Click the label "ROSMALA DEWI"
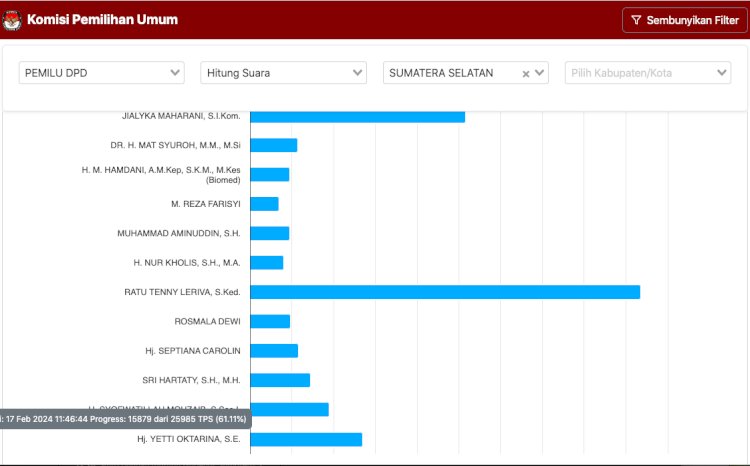The image size is (750, 466). pos(207,322)
